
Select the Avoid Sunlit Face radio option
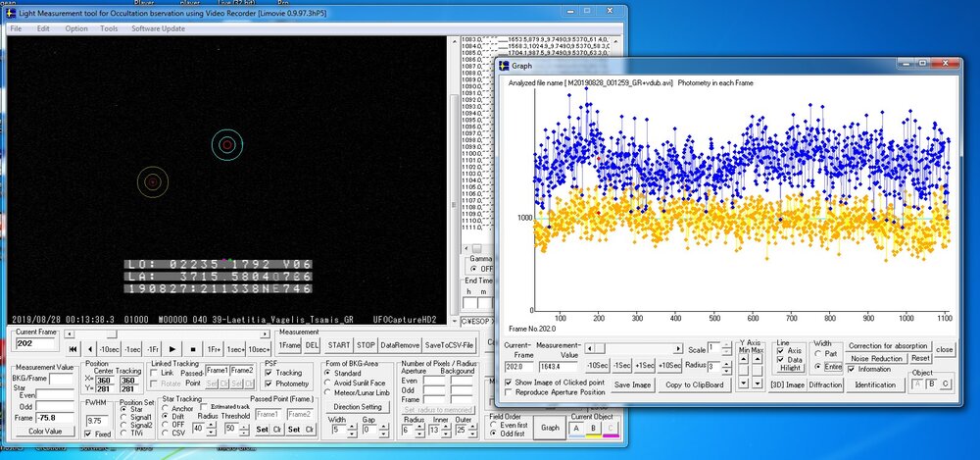click(329, 383)
